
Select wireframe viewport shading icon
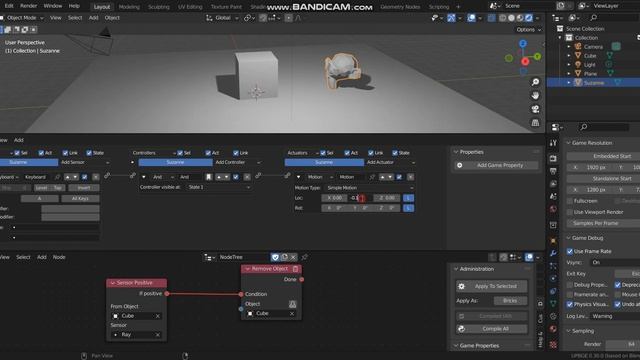(502, 18)
